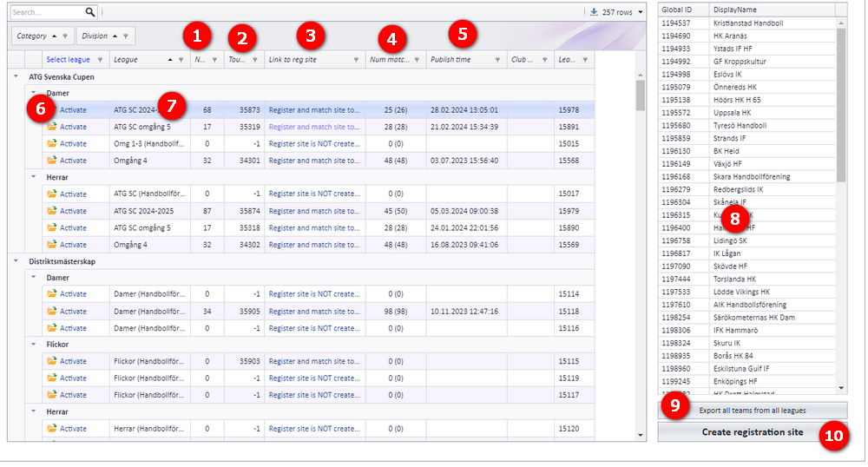The height and width of the screenshot is (467, 868).
Task: Select team Skara Handbollförening
Action: (751, 176)
